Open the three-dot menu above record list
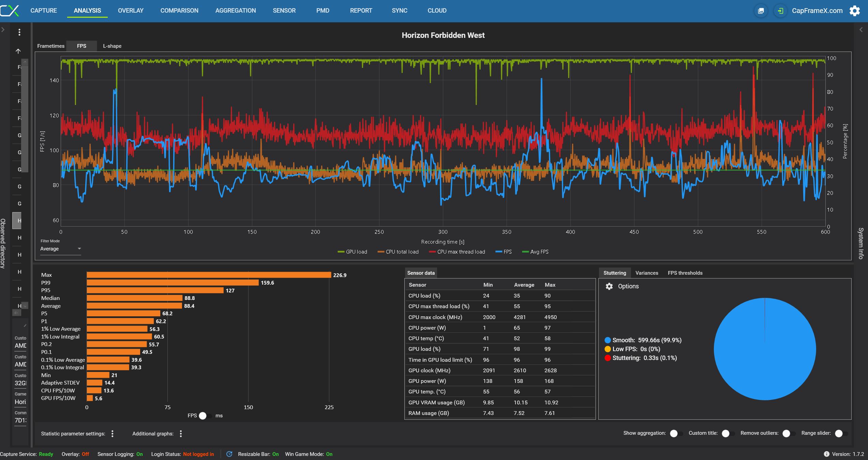The height and width of the screenshot is (460, 868). [19, 32]
